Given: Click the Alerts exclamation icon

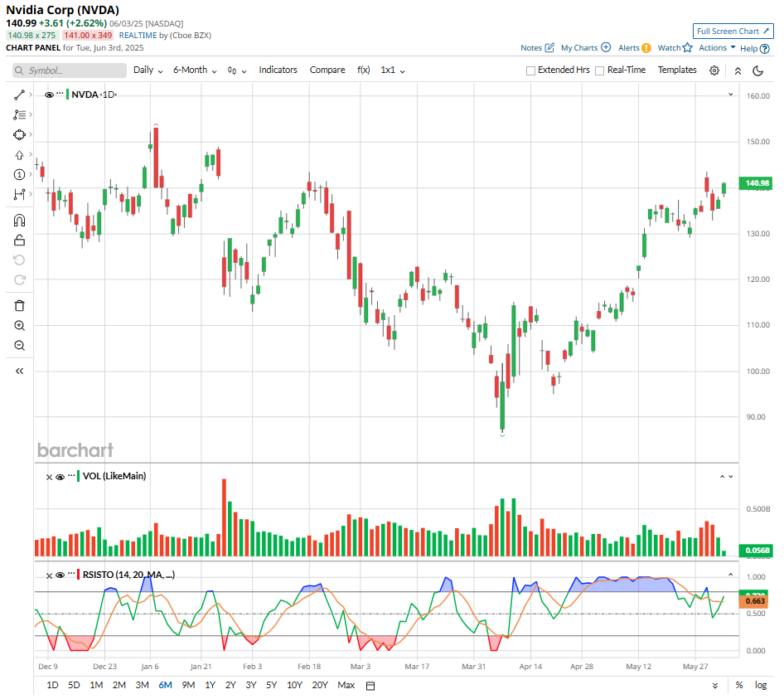Looking at the screenshot, I should [x=646, y=48].
